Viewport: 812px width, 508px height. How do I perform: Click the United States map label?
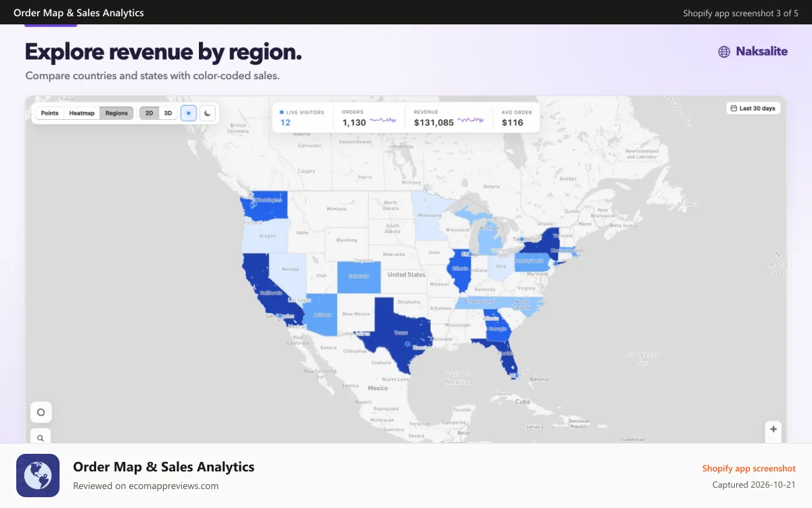point(407,274)
